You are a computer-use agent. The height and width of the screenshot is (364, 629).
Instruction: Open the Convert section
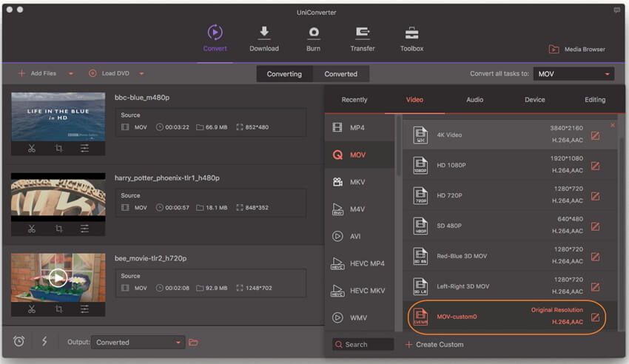pos(215,38)
